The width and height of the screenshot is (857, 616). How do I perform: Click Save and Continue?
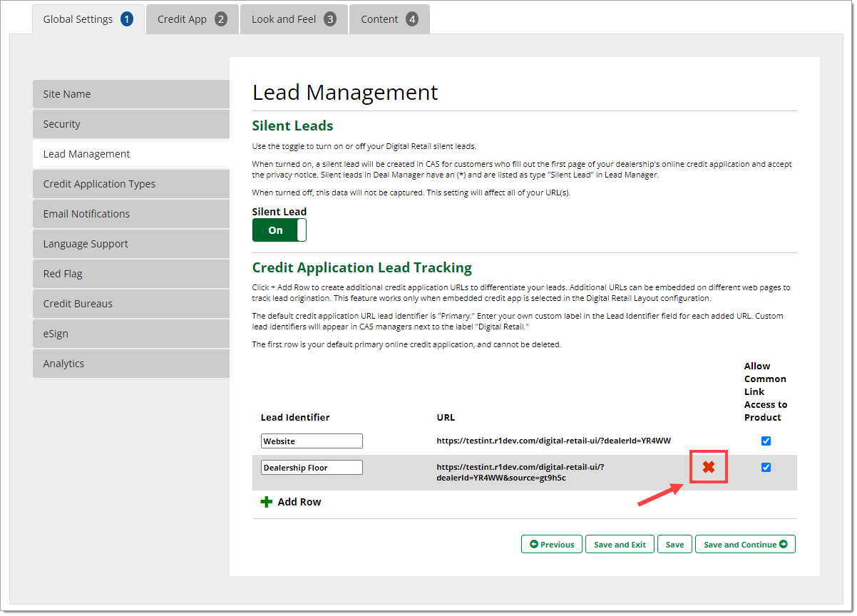[x=745, y=544]
